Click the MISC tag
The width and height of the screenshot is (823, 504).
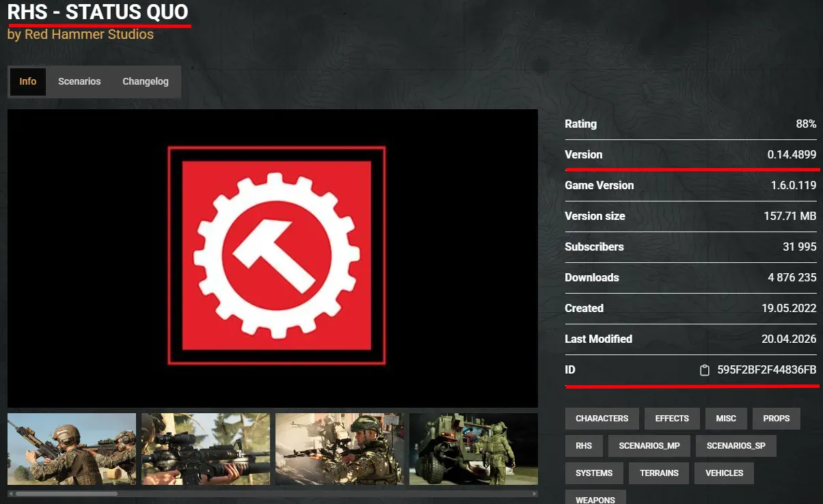click(x=726, y=419)
